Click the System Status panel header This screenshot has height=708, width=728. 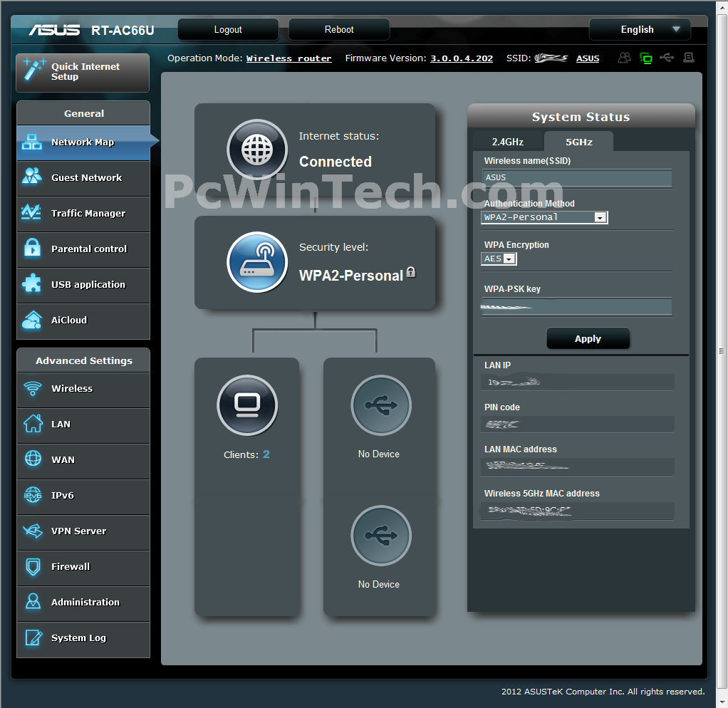click(x=581, y=117)
